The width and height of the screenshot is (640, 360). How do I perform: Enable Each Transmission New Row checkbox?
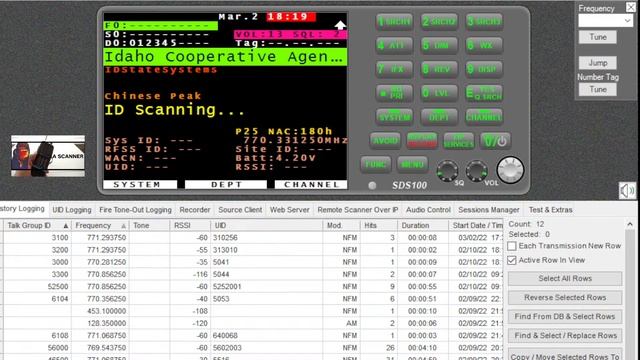[512, 246]
